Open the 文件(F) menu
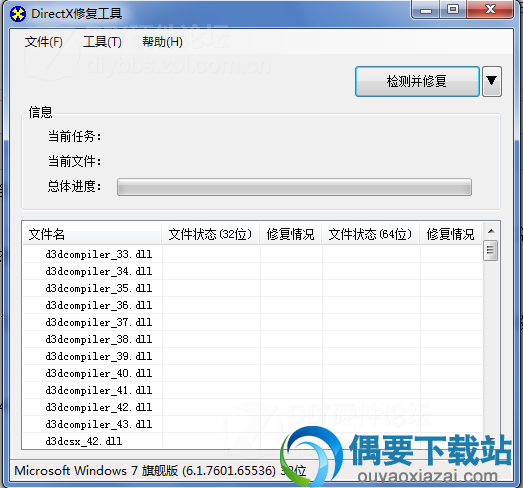523x488 pixels. coord(43,42)
